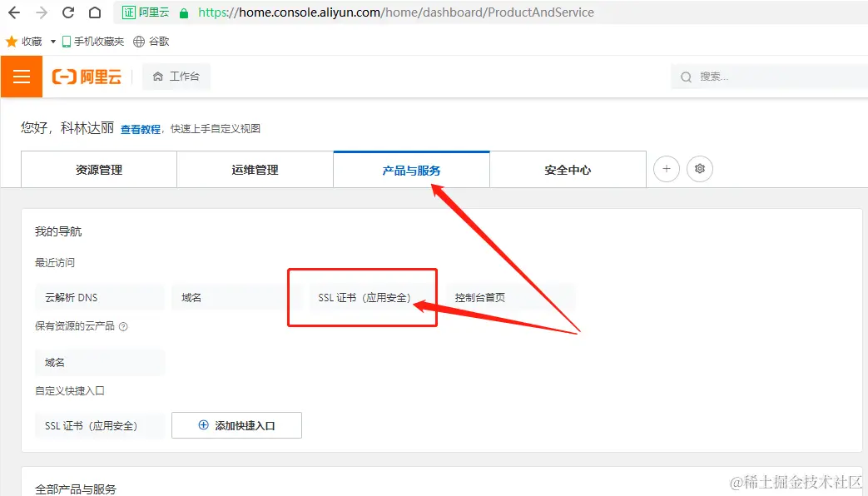Open the 收藏 favorites star
This screenshot has height=496, width=868.
(12, 42)
